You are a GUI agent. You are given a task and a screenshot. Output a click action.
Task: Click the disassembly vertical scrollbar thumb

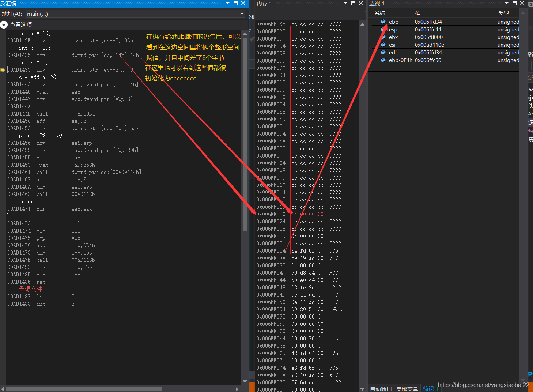click(x=245, y=133)
